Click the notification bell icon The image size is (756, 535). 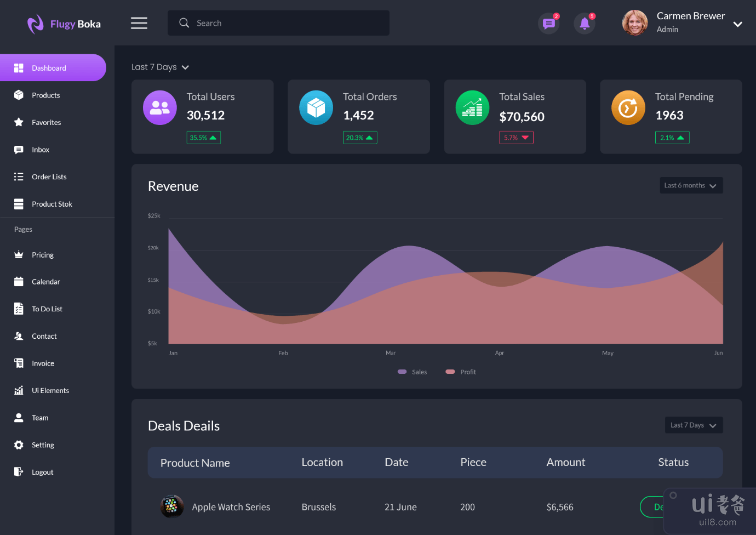[x=585, y=24]
